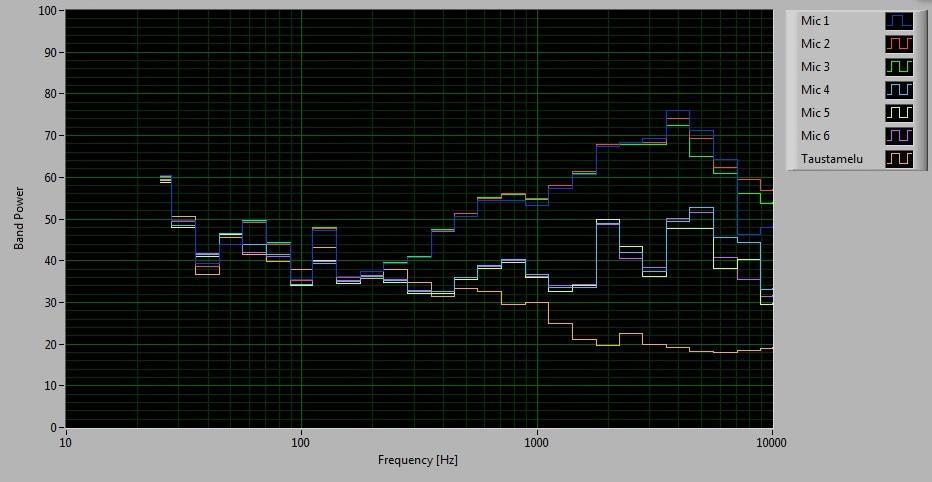Click the 80 marker on Band Power axis
Image resolution: width=932 pixels, height=482 pixels.
tap(51, 94)
